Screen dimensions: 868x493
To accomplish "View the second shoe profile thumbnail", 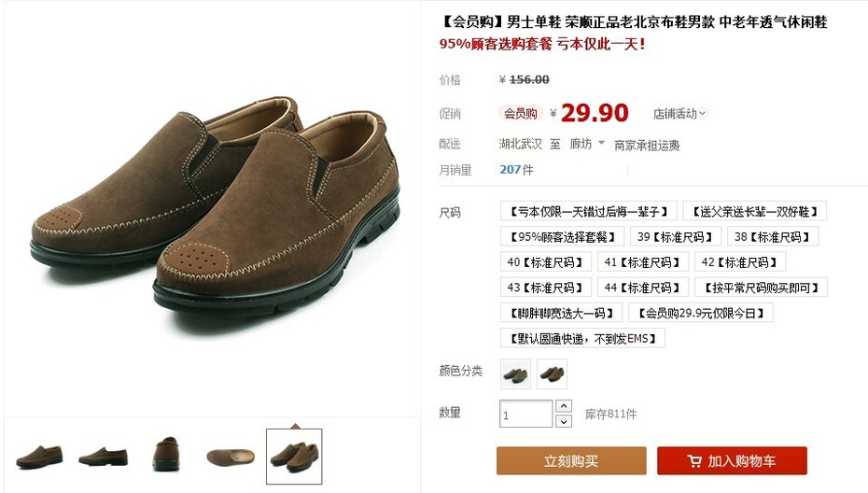I will tap(103, 457).
